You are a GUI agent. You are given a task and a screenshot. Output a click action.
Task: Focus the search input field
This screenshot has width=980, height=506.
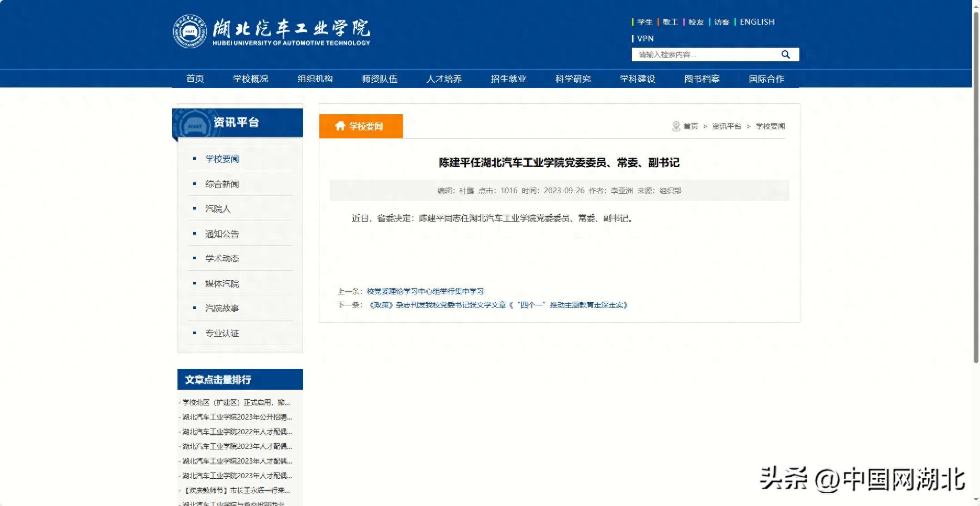[x=704, y=54]
